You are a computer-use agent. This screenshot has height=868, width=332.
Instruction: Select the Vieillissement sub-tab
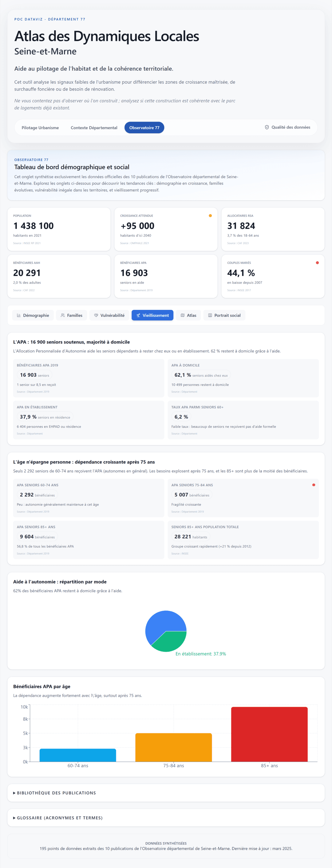(x=152, y=315)
